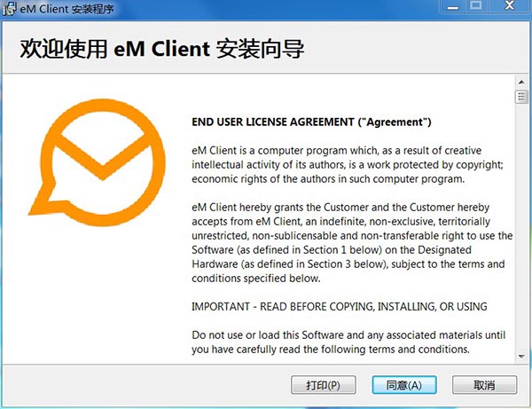Click the paragraph starting "eM Client hereby grants"

[352, 243]
